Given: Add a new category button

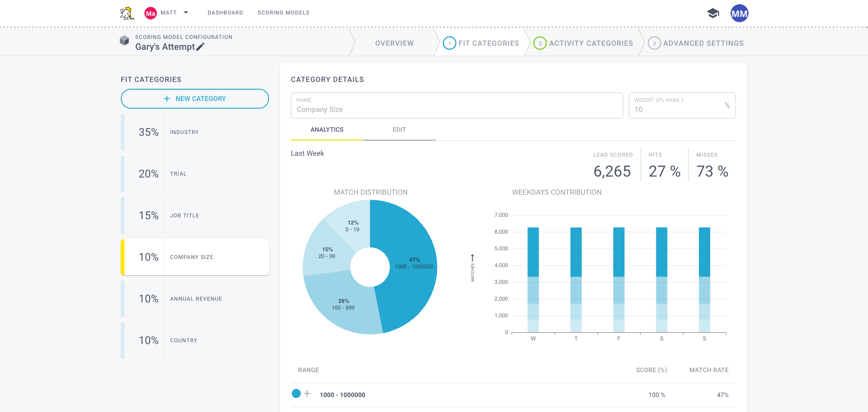Looking at the screenshot, I should pyautogui.click(x=195, y=99).
